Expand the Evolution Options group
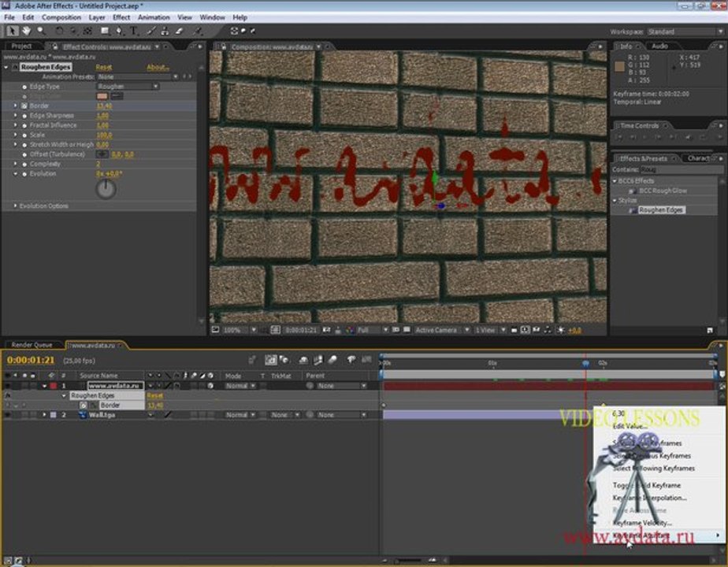The width and height of the screenshot is (728, 567). (x=15, y=206)
